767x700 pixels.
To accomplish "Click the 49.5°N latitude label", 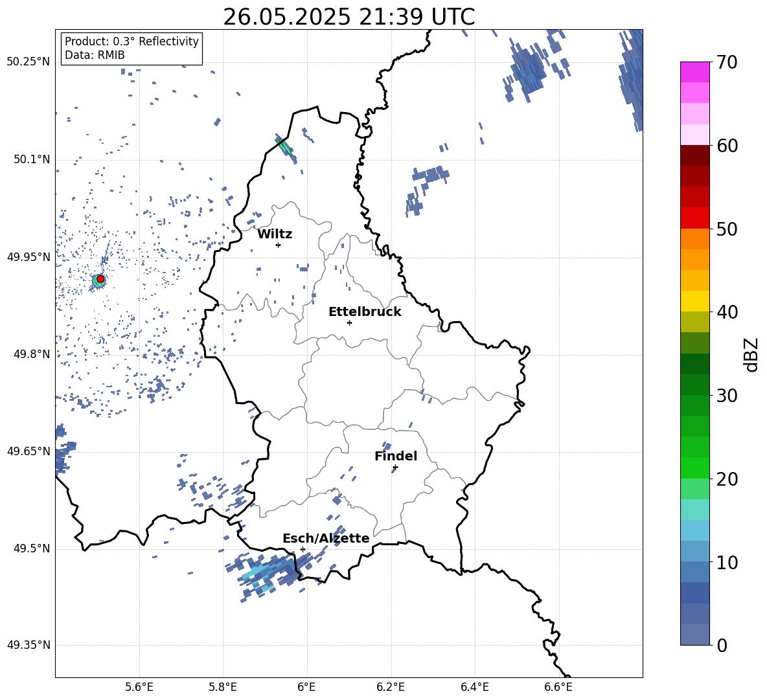I will (x=32, y=548).
